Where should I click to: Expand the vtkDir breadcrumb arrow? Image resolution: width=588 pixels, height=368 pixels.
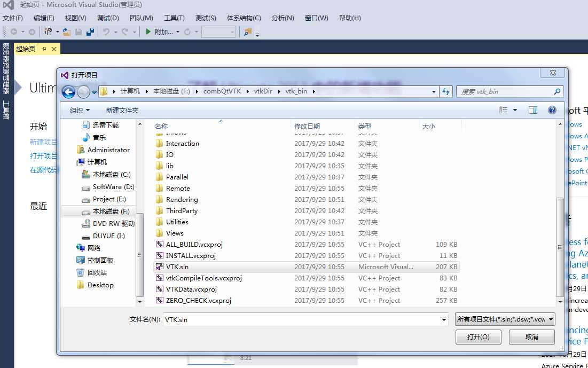click(279, 91)
